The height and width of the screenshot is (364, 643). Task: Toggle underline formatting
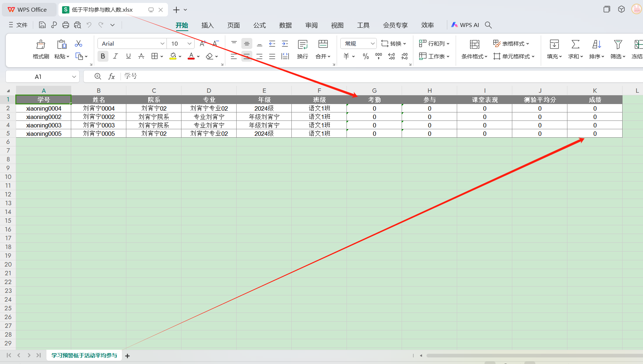[128, 56]
